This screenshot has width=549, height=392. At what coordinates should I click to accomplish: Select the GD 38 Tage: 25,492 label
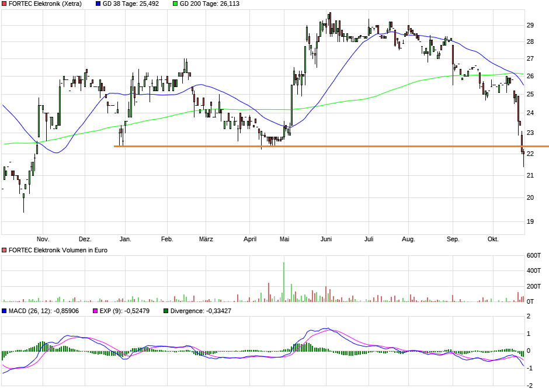click(131, 4)
